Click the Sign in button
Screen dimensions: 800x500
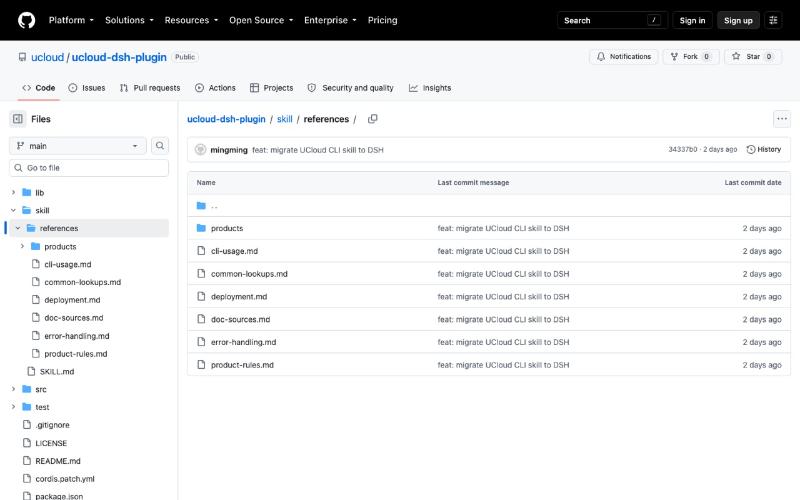(x=692, y=20)
